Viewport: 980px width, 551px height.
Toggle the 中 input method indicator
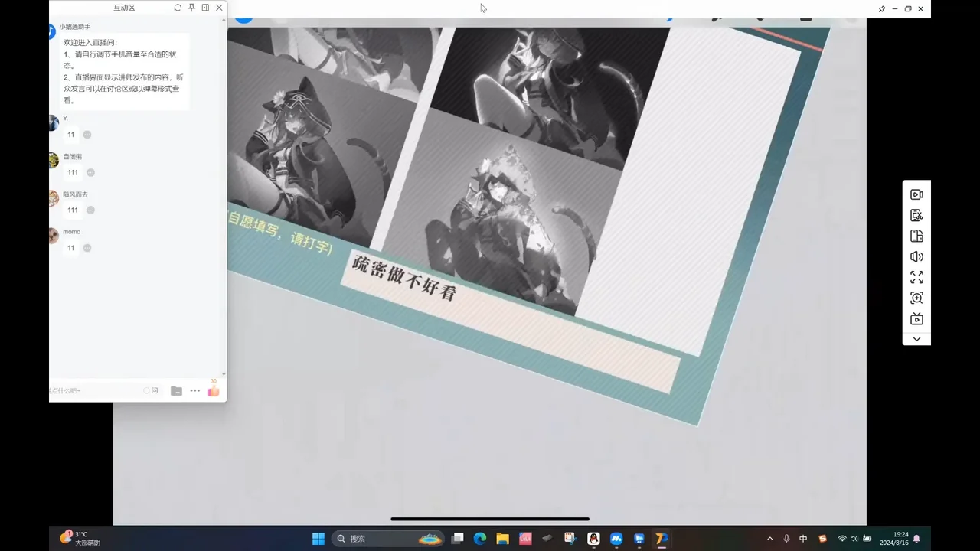point(803,539)
